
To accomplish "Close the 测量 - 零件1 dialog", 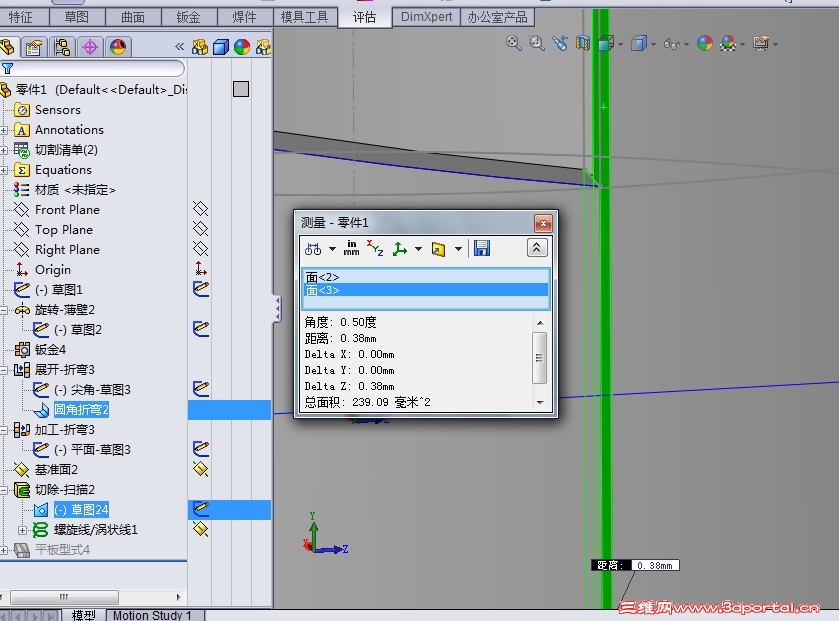I will click(x=543, y=223).
